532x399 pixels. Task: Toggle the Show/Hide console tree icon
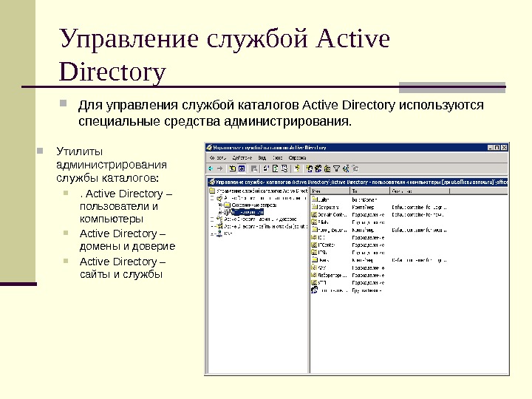point(242,168)
